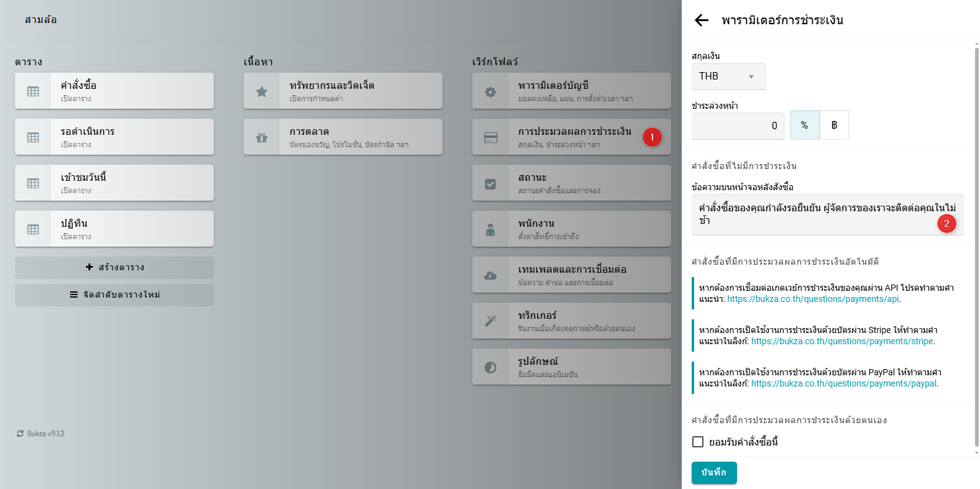Click the สร้างตาราง create table button

click(114, 268)
